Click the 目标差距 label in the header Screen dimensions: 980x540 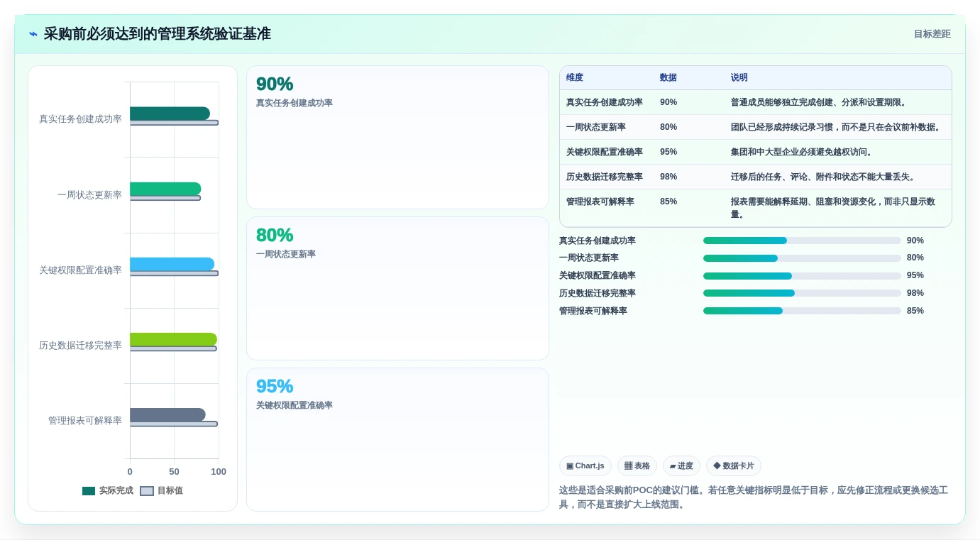pyautogui.click(x=932, y=34)
